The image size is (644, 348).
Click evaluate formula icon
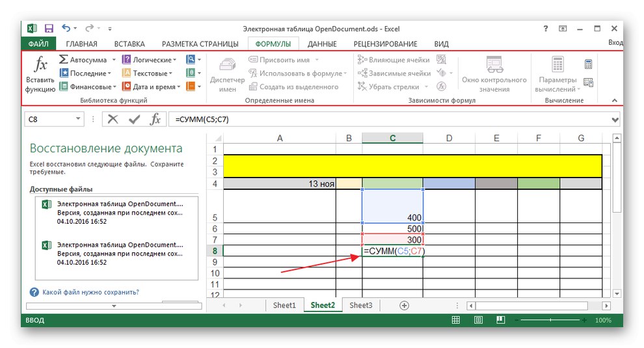point(442,87)
